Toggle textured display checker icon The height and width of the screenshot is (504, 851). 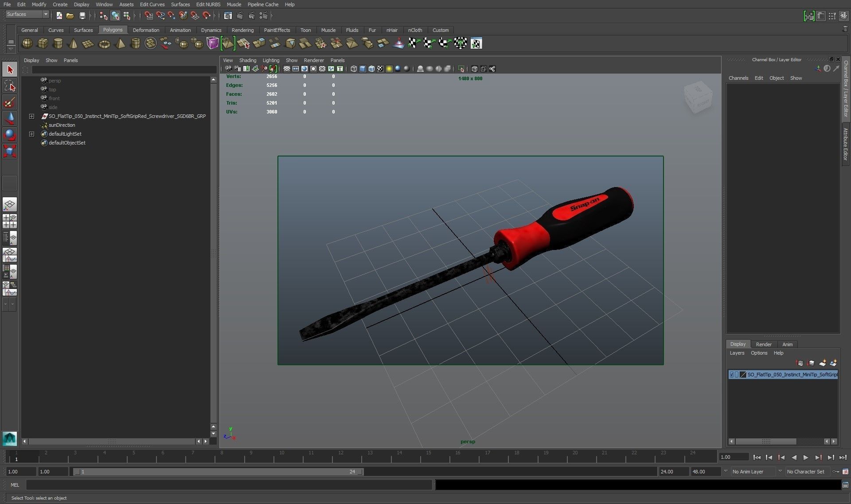pos(380,69)
